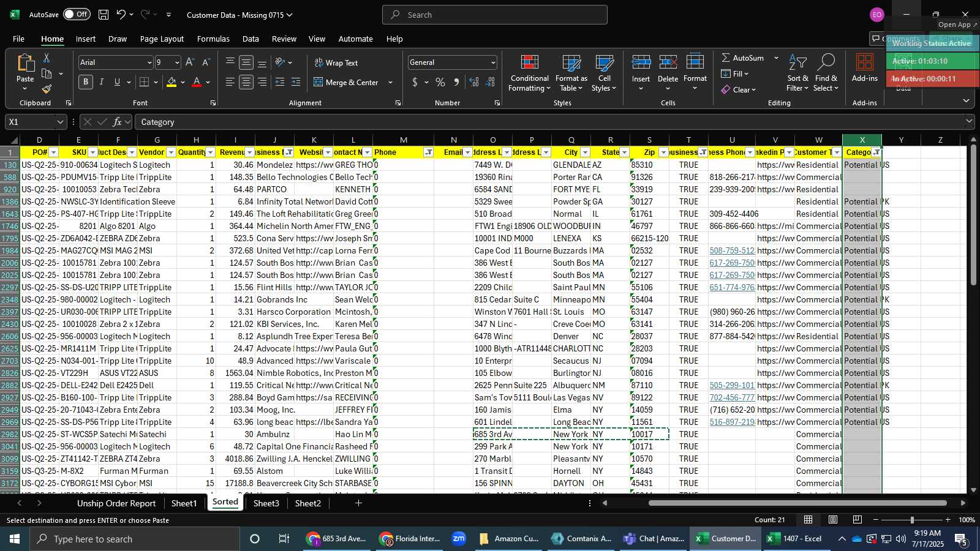Open the font name Arial dropdown
Viewport: 980px width, 551px height.
149,62
